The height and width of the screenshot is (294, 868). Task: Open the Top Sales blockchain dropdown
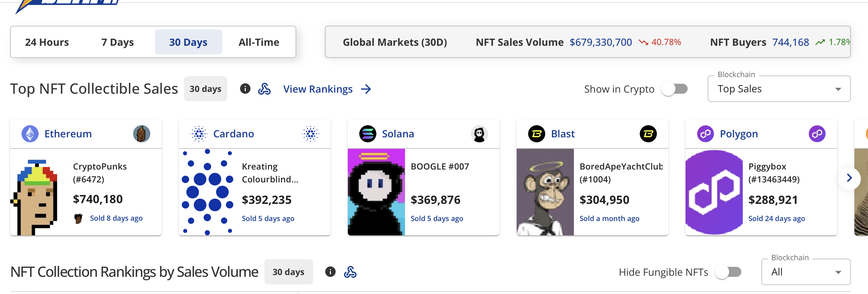point(779,89)
